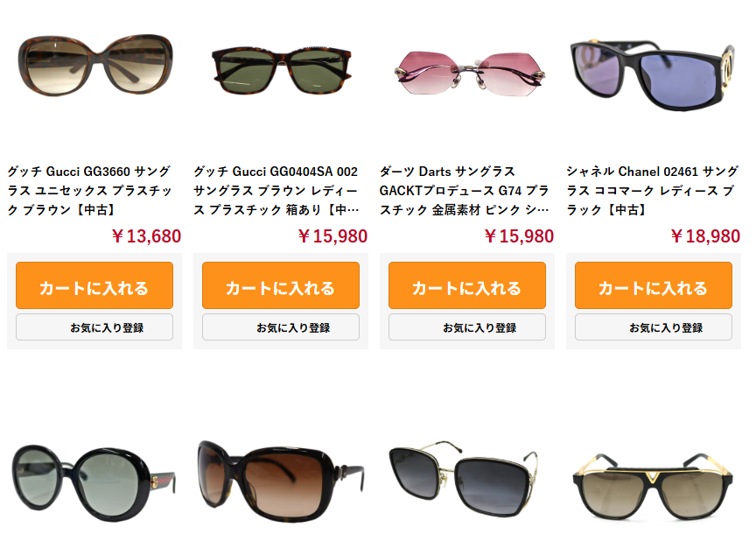Add Gucci GG3660 sunglasses to cart
This screenshot has width=756, height=541.
point(94,285)
